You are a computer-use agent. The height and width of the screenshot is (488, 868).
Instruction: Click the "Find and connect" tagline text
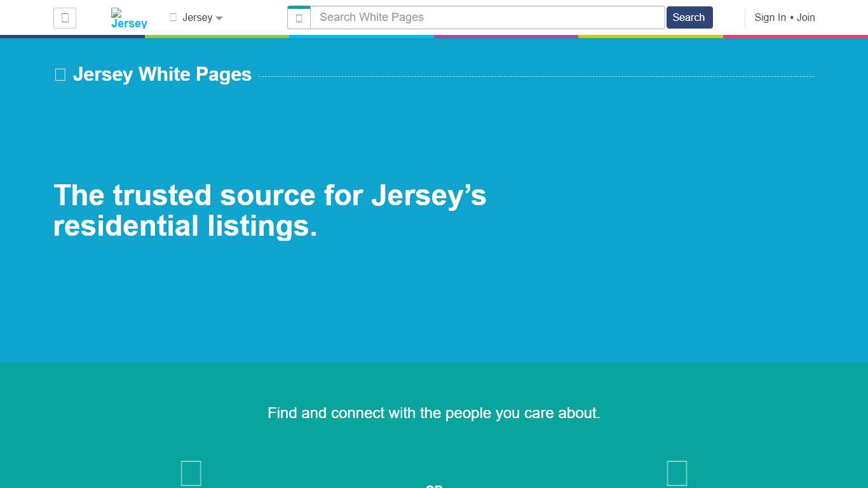point(434,413)
